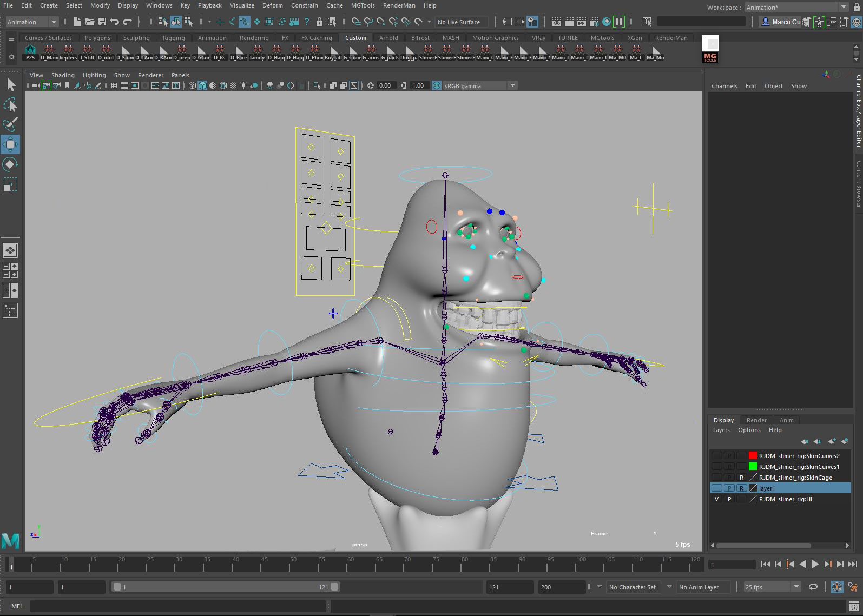Open the Channels menu in Channel Box
Image resolution: width=863 pixels, height=616 pixels.
(724, 86)
